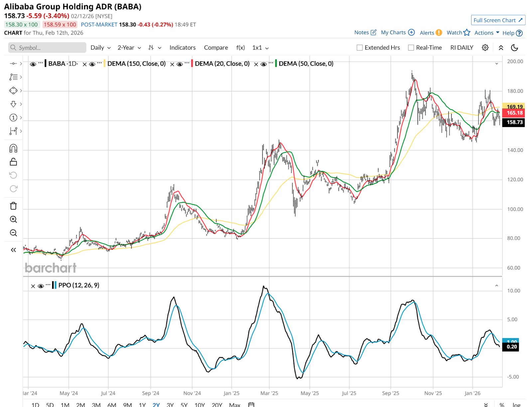Collapse the main price legend chevron

click(x=497, y=64)
